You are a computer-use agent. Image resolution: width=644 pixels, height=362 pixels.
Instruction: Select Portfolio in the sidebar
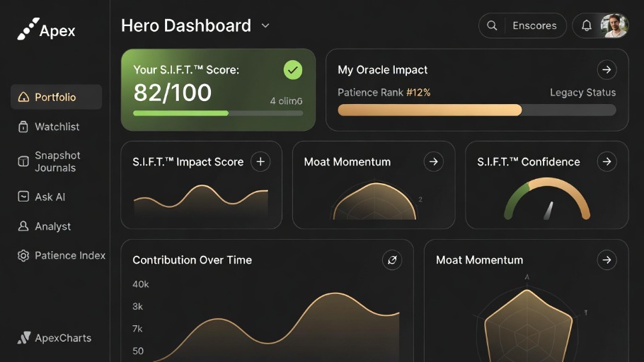(x=55, y=98)
